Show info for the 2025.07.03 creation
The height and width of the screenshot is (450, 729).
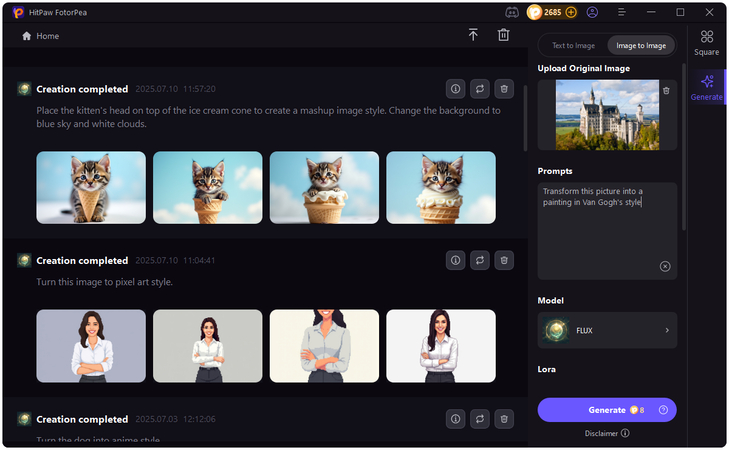pos(455,419)
